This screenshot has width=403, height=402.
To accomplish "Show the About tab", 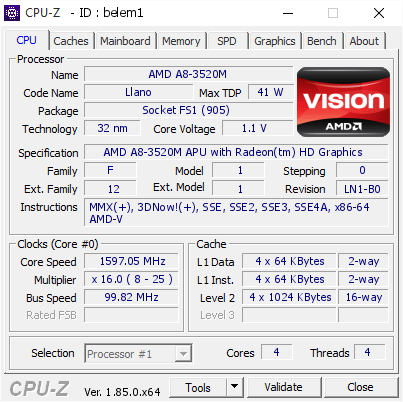I will [x=364, y=41].
